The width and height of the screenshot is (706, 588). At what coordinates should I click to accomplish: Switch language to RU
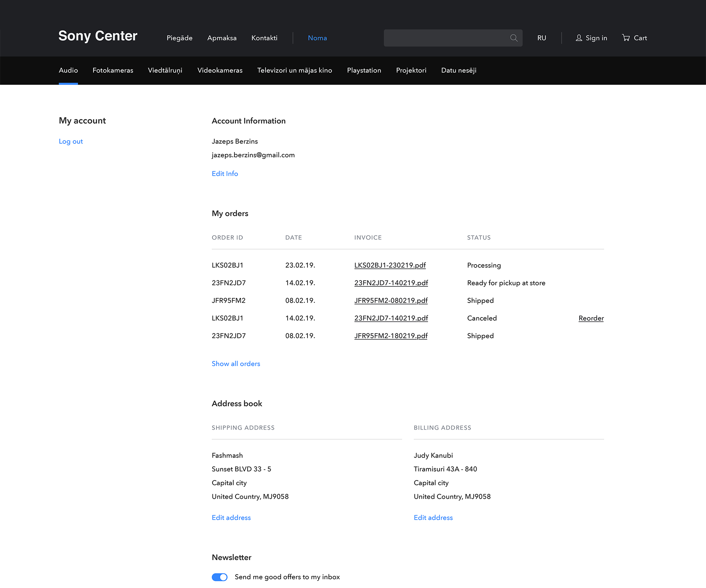click(x=542, y=38)
